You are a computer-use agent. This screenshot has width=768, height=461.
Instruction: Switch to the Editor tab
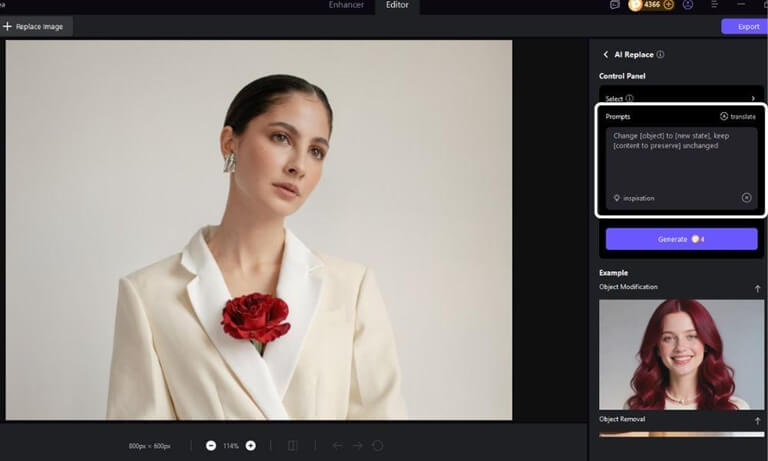[x=397, y=5]
